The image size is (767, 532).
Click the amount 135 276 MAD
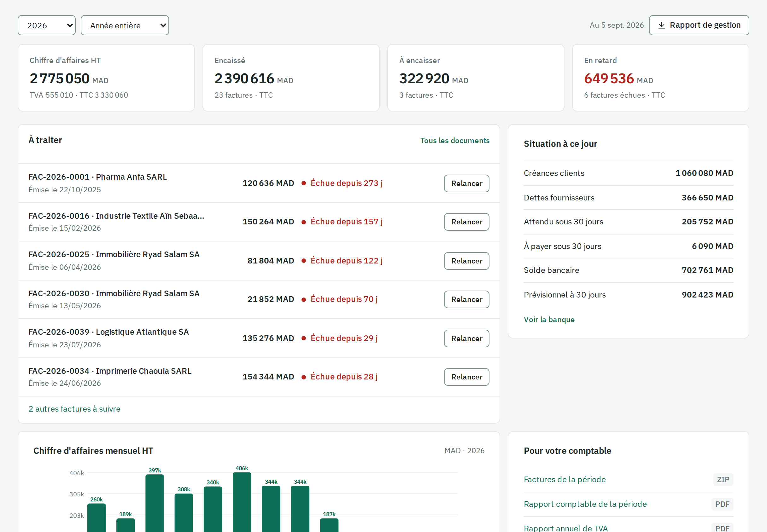point(268,338)
